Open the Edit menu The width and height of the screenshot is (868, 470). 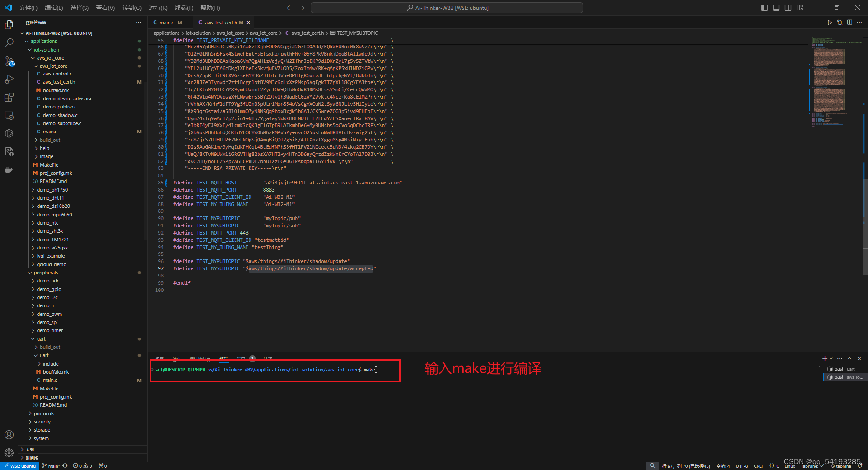click(54, 8)
